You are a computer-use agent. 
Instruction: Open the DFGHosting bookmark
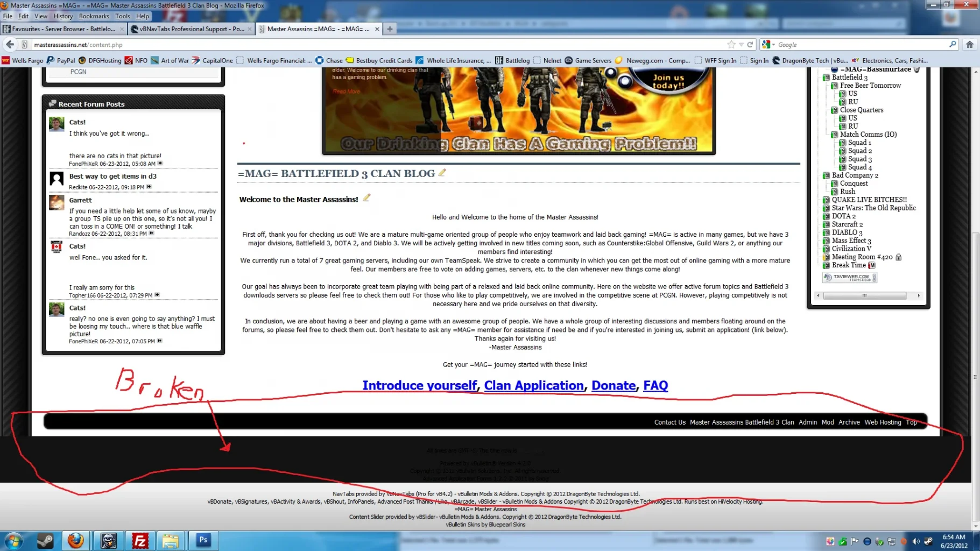pos(100,60)
